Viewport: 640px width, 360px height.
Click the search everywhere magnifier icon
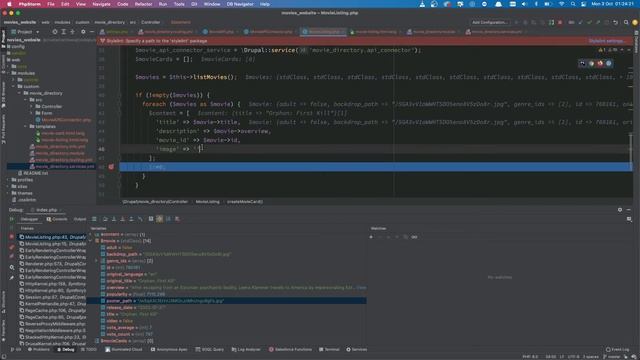[626, 22]
